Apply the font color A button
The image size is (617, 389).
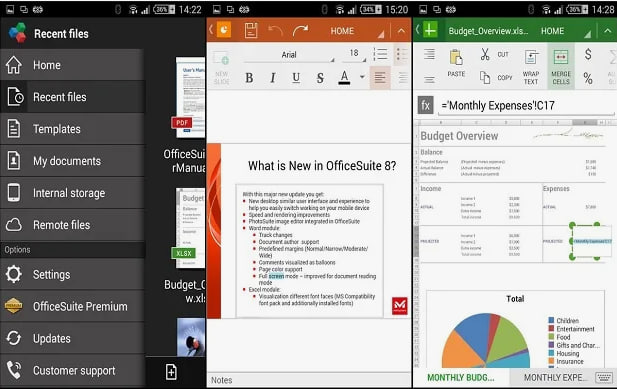coord(344,77)
